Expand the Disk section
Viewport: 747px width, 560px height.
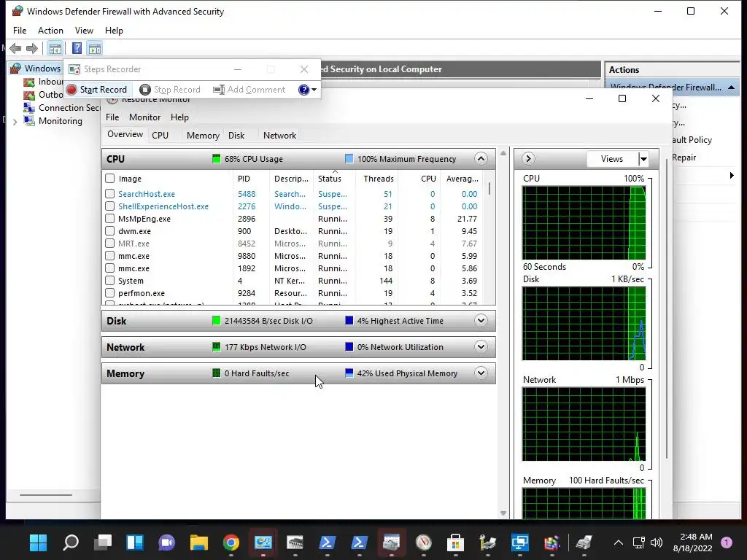pos(481,321)
